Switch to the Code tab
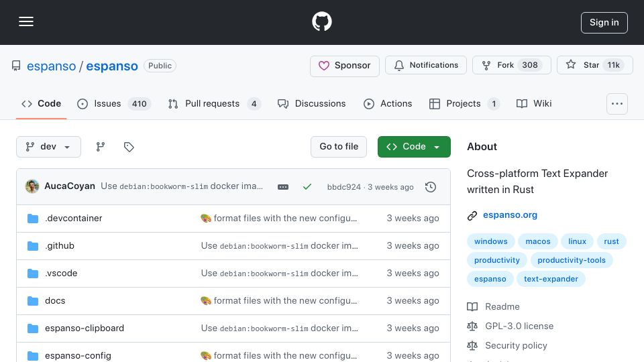 41,104
